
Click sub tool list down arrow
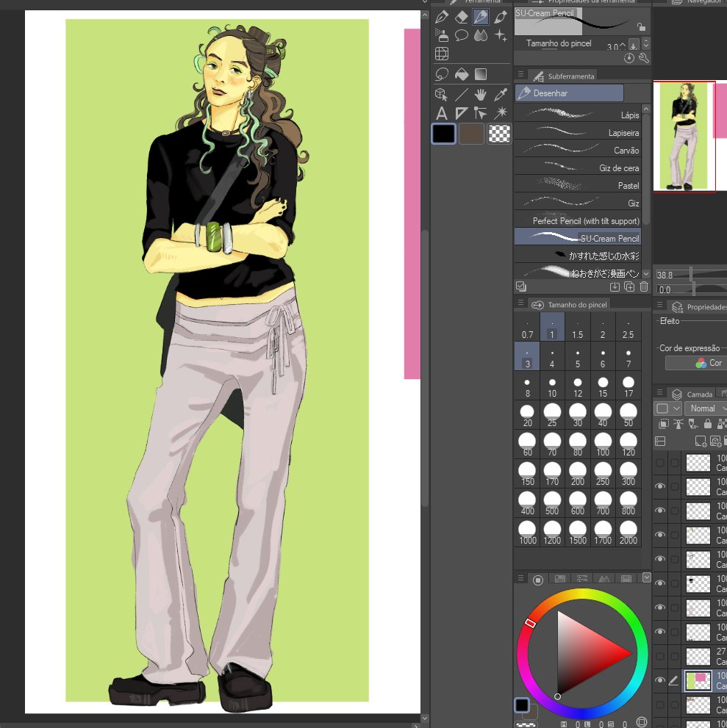645,274
